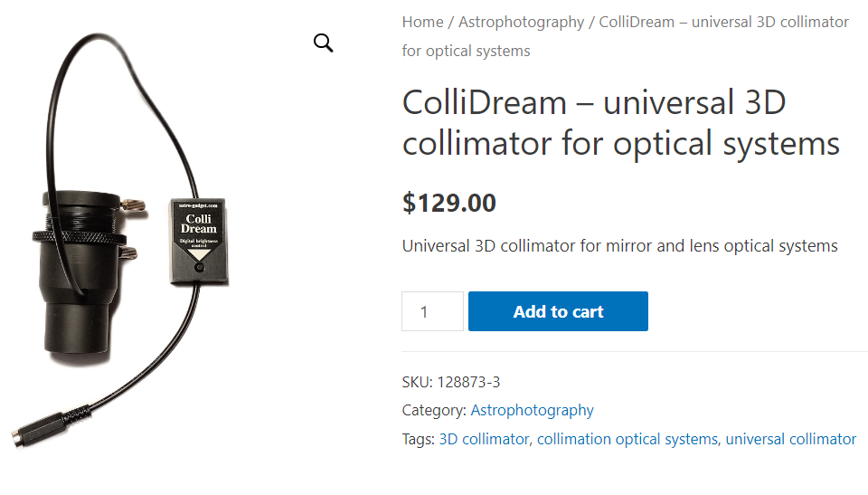The image size is (868, 495).
Task: Go to Home via breadcrumb link
Action: (422, 22)
